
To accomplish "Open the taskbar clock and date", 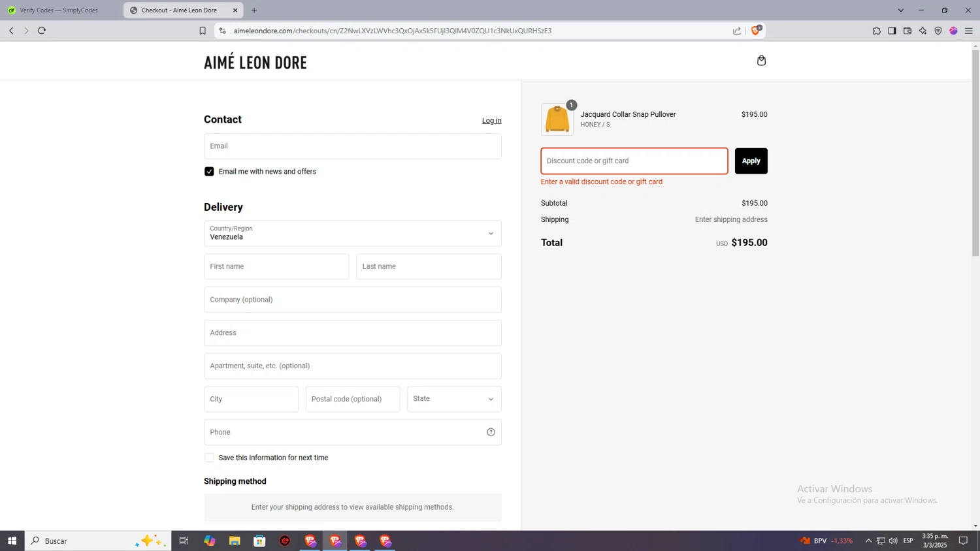I will [x=935, y=541].
